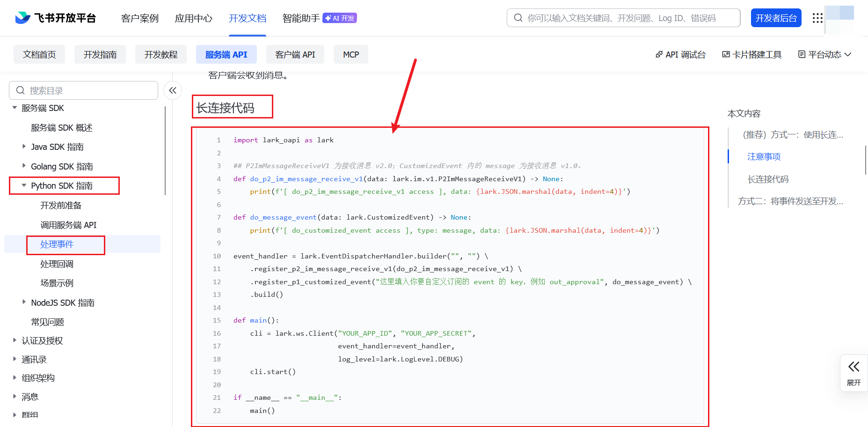Screen dimensions: 868x427
Task: Jump to 注意事项 in the table of contents
Action: pyautogui.click(x=764, y=156)
